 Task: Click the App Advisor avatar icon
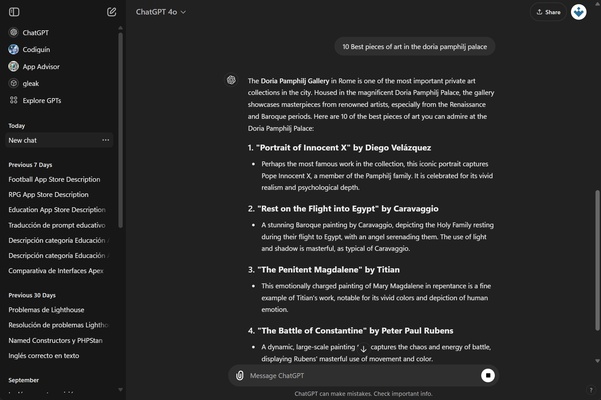tap(13, 66)
